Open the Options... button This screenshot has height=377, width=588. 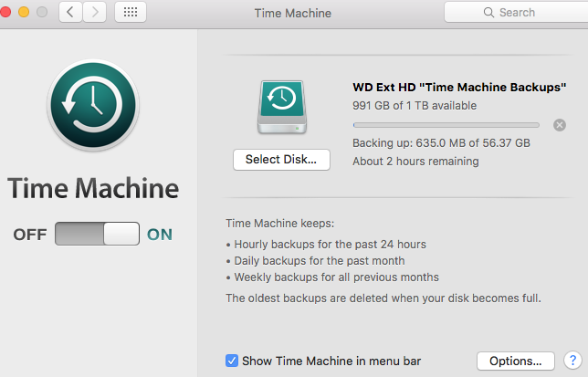[x=516, y=361]
